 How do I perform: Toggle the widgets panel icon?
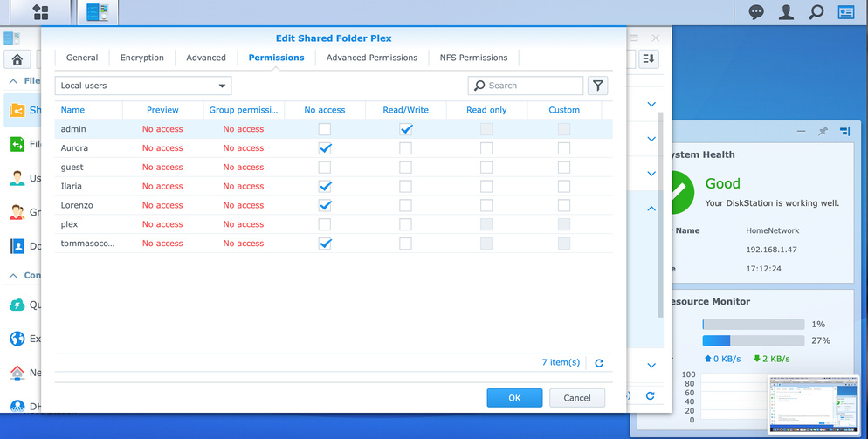coord(846,11)
